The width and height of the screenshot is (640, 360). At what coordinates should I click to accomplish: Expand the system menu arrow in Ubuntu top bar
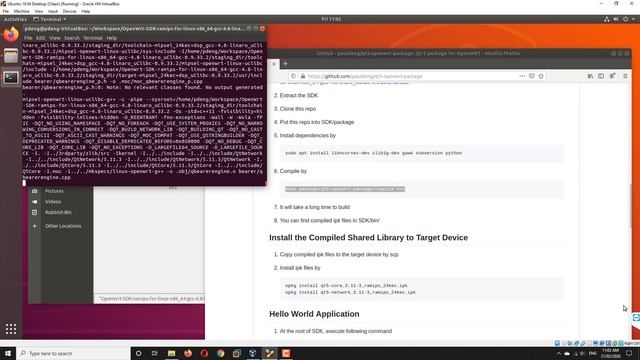pyautogui.click(x=633, y=19)
